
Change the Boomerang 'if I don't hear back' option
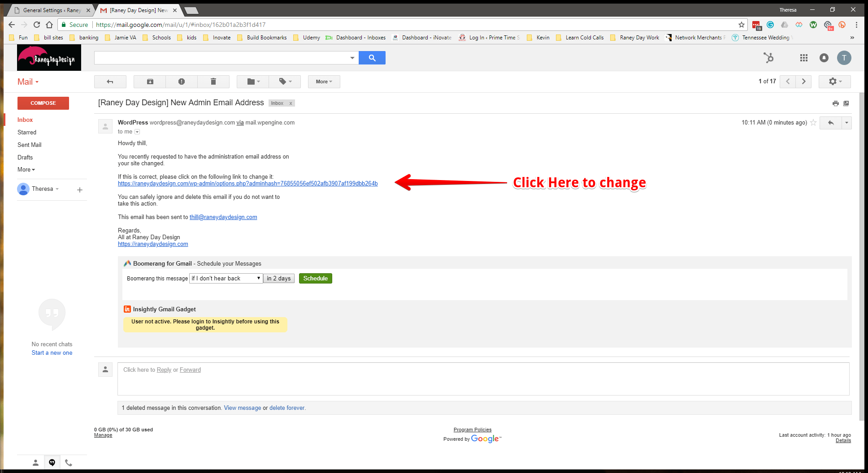(x=225, y=278)
